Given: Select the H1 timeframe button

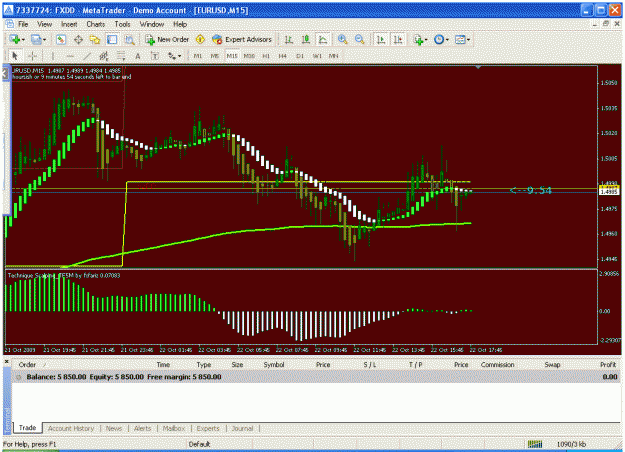Looking at the screenshot, I should coord(266,56).
